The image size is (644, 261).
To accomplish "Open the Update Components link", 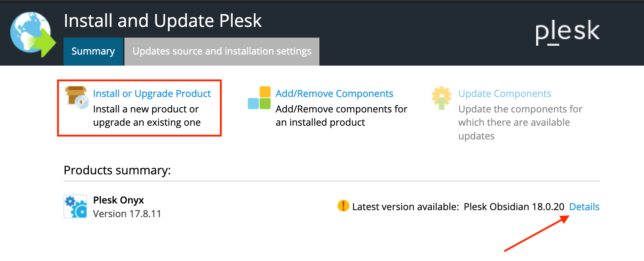I will (x=505, y=94).
